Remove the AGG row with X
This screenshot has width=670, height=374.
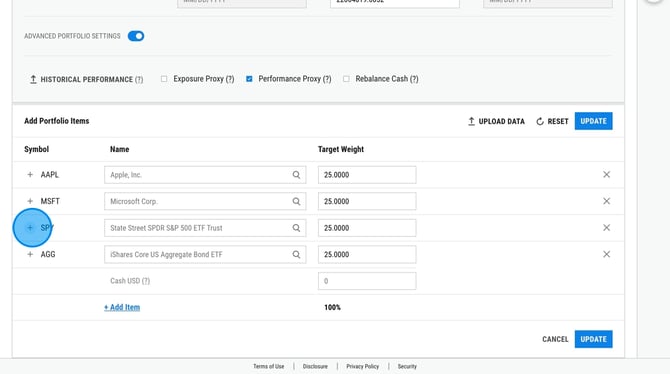click(x=606, y=254)
